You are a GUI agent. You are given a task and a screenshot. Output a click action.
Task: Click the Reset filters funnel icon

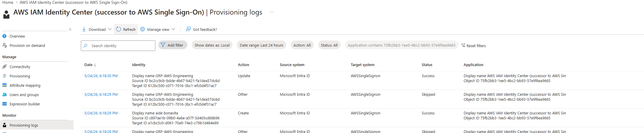(x=463, y=45)
